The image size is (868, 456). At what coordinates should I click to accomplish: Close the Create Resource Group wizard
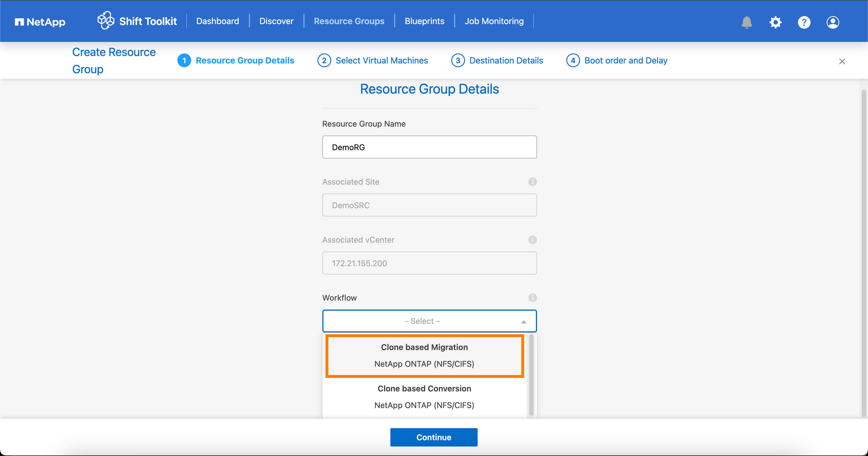[x=842, y=61]
